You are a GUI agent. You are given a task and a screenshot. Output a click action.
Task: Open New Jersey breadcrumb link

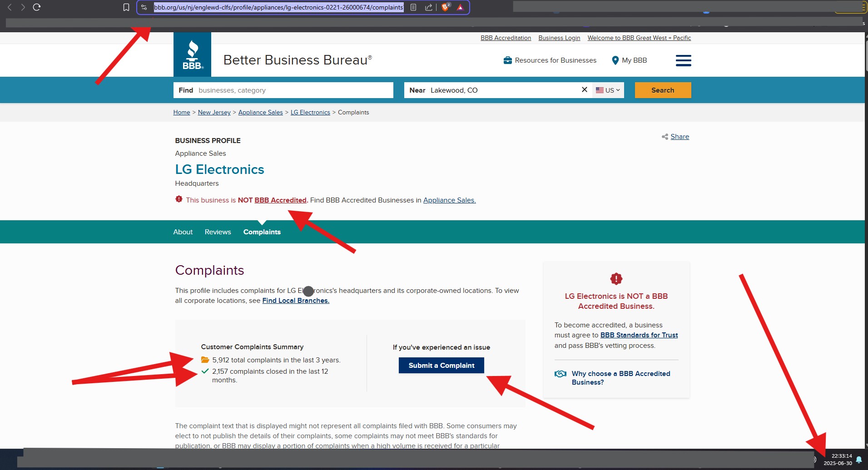214,112
